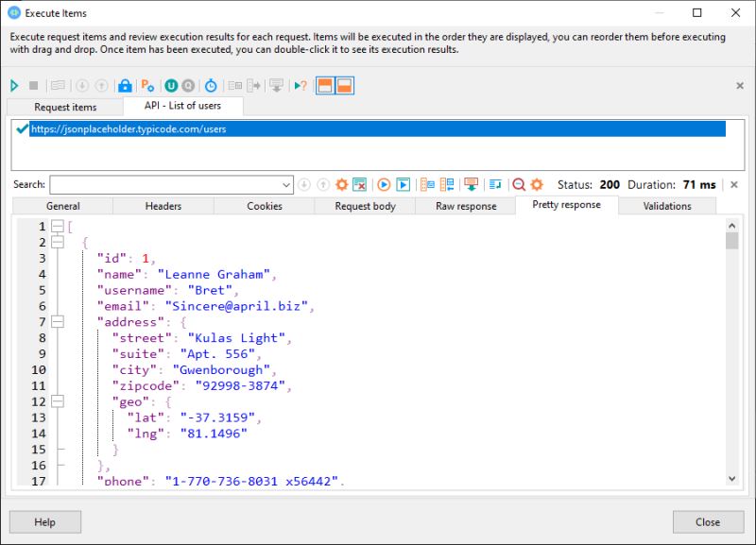Image resolution: width=756 pixels, height=545 pixels.
Task: Click the "-37.3159" lat value
Action: coord(217,417)
